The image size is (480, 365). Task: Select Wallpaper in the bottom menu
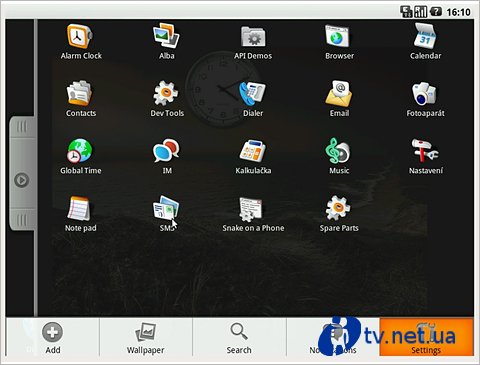coord(146,337)
